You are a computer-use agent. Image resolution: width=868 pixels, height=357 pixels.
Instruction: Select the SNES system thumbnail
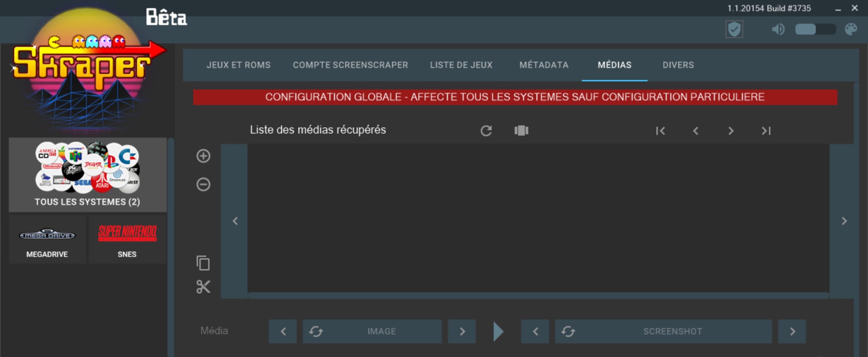[x=127, y=239]
